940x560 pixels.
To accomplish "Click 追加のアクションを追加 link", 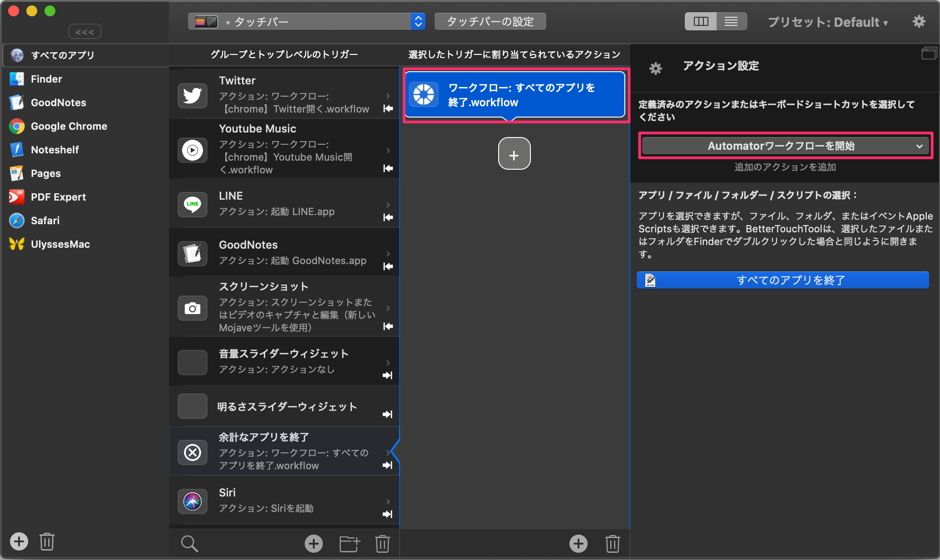I will coord(785,167).
